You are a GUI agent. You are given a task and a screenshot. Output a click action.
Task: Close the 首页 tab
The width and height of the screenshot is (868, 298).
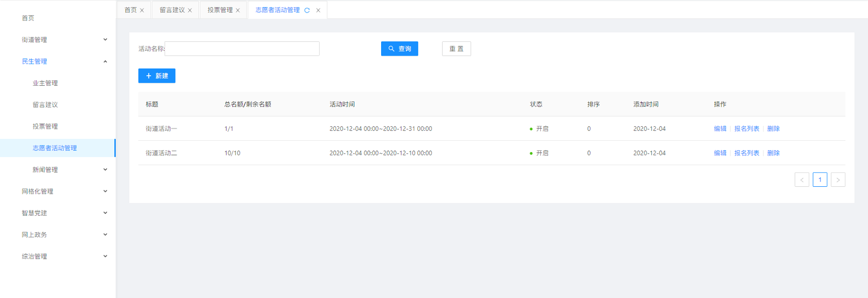(x=142, y=10)
